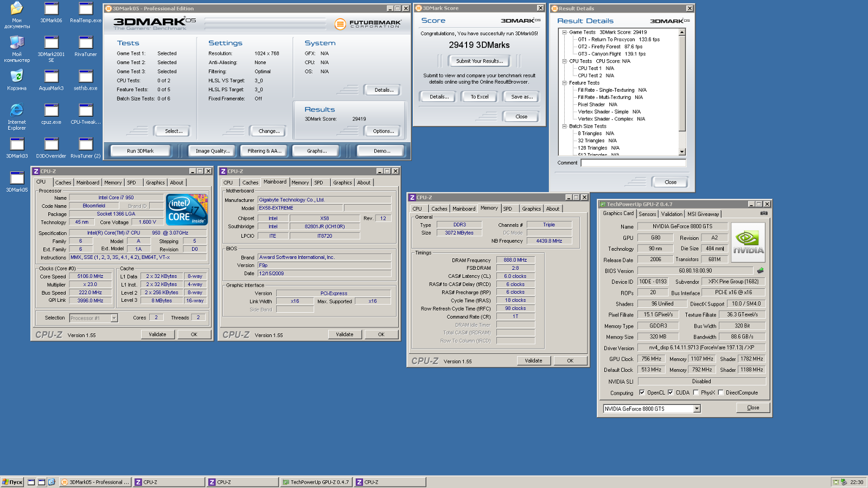Click the GPU-Z screenshot camera icon
The width and height of the screenshot is (868, 488).
[x=764, y=213]
